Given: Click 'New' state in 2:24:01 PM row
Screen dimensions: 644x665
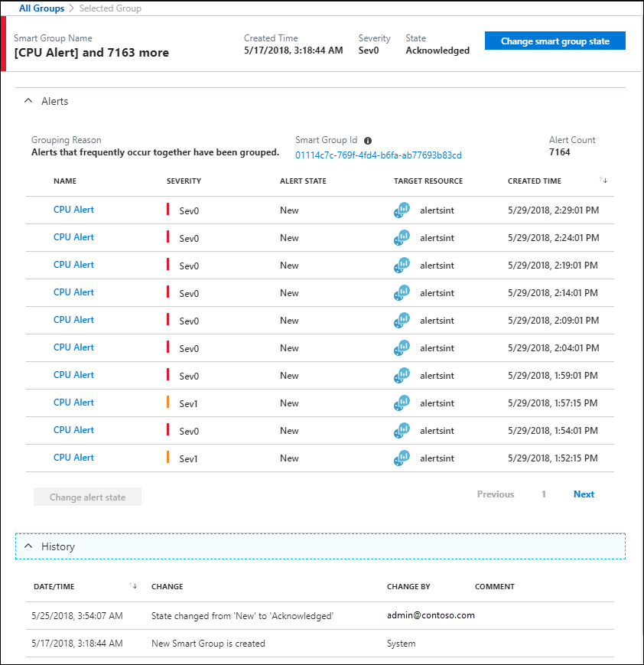Looking at the screenshot, I should pos(289,238).
